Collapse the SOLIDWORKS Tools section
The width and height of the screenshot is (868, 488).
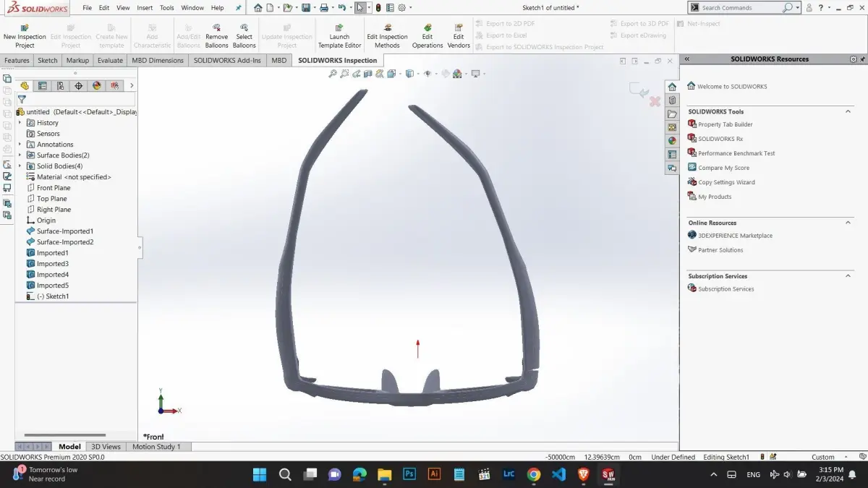pyautogui.click(x=848, y=111)
